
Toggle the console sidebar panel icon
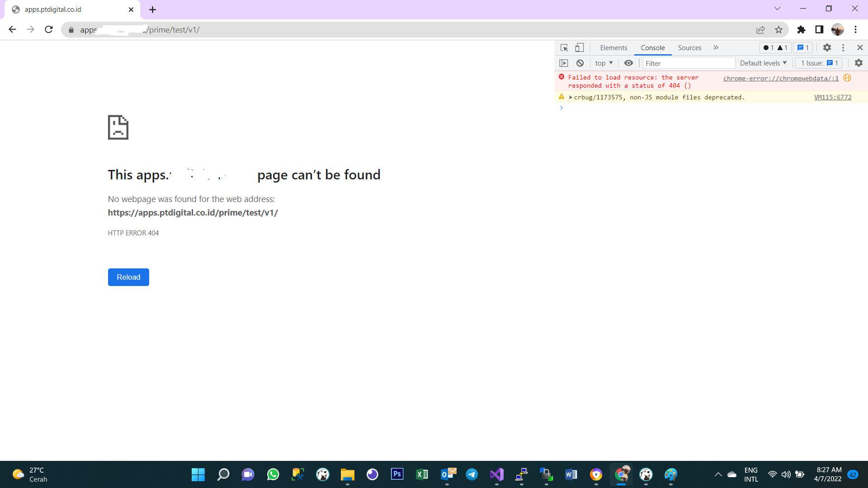(x=564, y=63)
